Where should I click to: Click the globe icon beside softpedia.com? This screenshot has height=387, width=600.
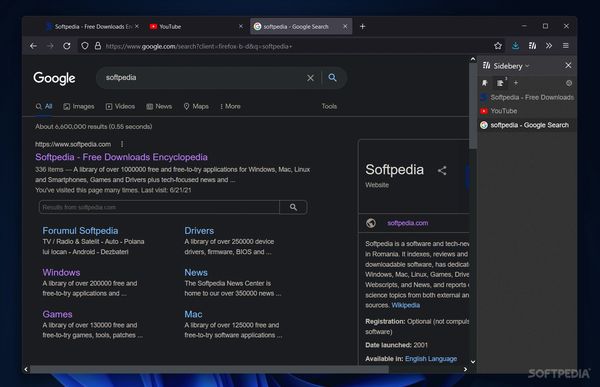[x=371, y=223]
